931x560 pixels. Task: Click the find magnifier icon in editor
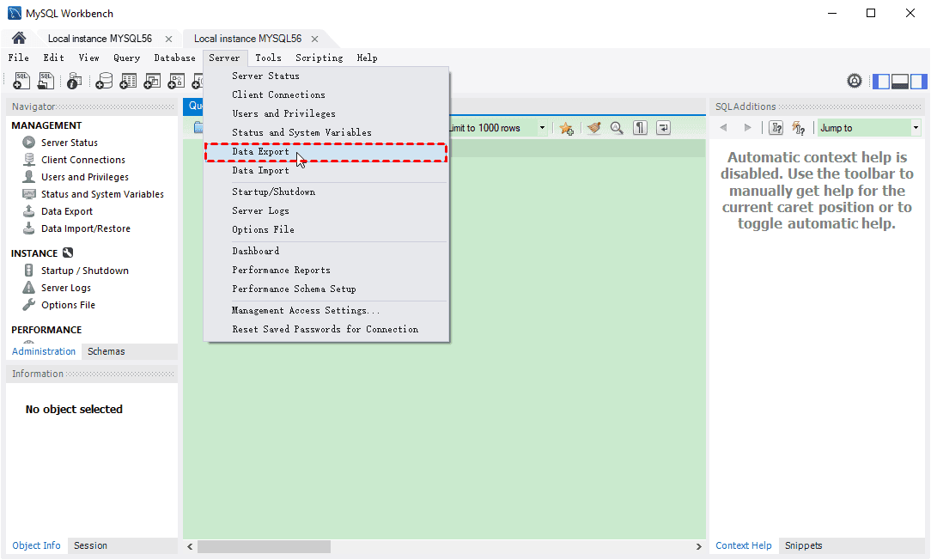[x=617, y=128]
